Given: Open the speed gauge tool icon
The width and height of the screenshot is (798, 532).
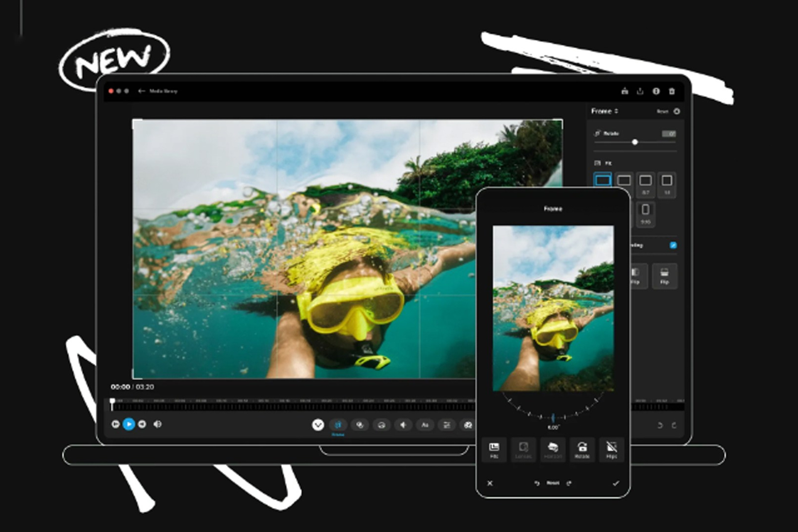Looking at the screenshot, I should [382, 425].
